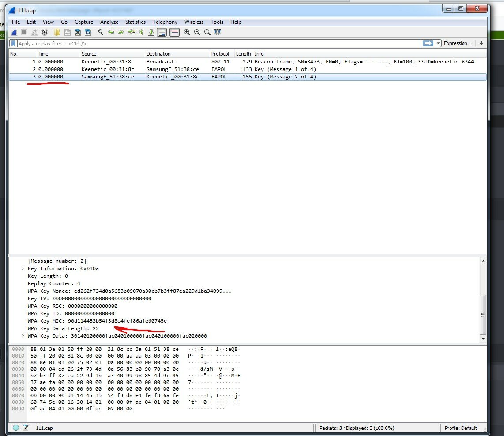Click the resize columns icon

[x=217, y=32]
